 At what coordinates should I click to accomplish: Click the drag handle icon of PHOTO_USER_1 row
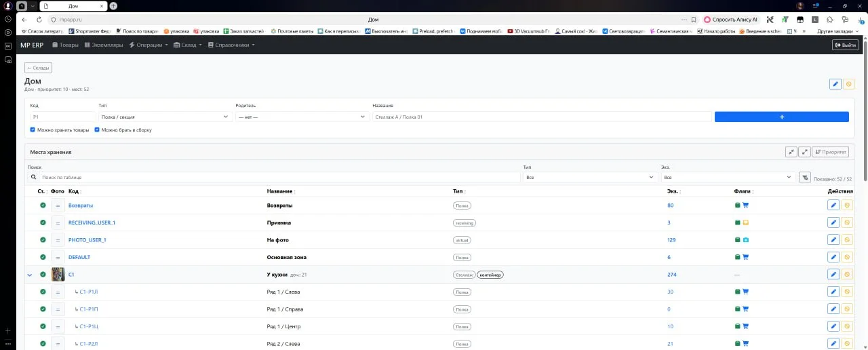pyautogui.click(x=58, y=240)
